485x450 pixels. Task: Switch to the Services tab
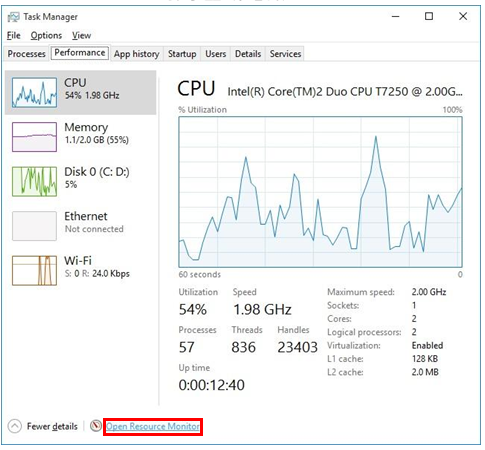[285, 54]
